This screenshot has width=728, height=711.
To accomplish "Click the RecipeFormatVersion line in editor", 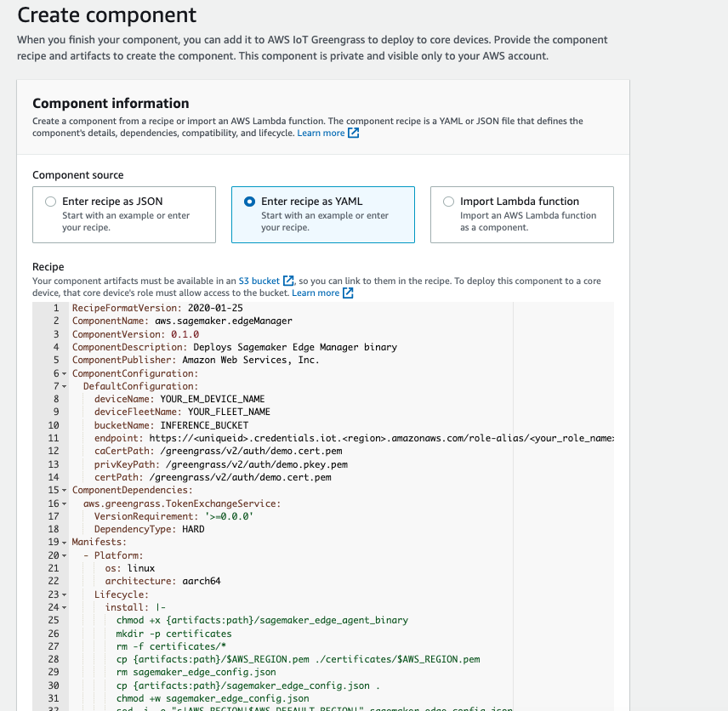I will [x=157, y=308].
